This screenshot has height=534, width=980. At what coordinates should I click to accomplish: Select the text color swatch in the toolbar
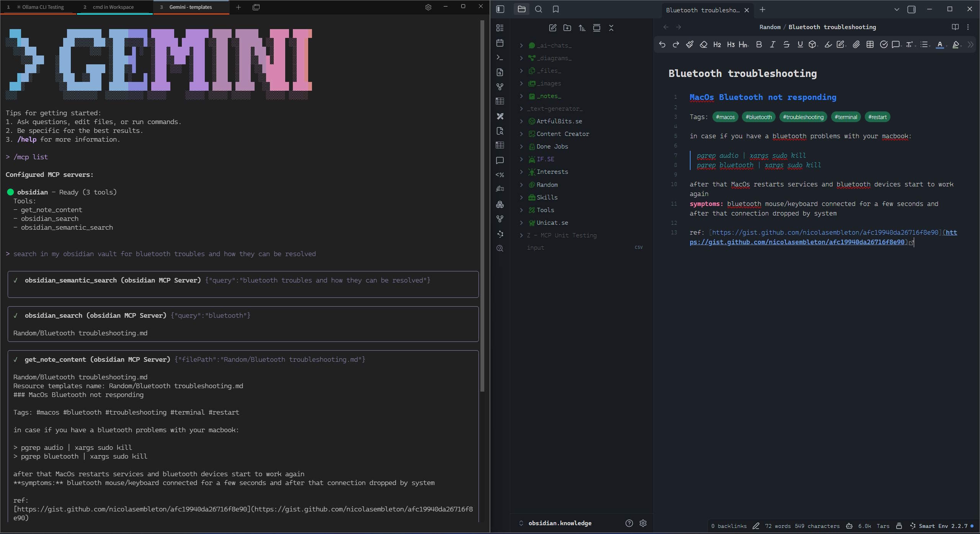pyautogui.click(x=940, y=44)
